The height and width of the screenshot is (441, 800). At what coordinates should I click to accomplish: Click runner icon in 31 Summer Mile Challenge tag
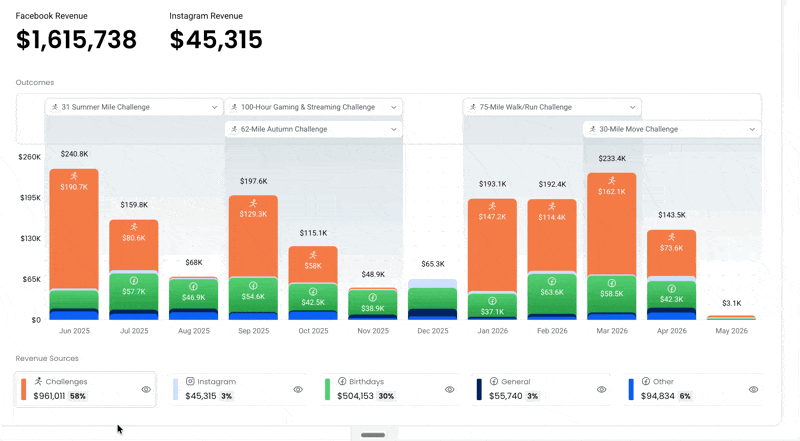55,107
